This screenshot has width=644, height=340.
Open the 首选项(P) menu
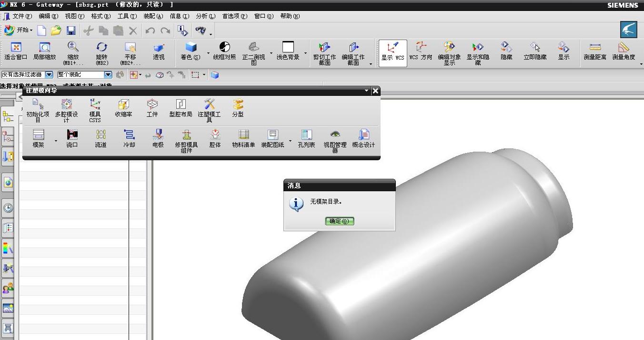tap(235, 16)
